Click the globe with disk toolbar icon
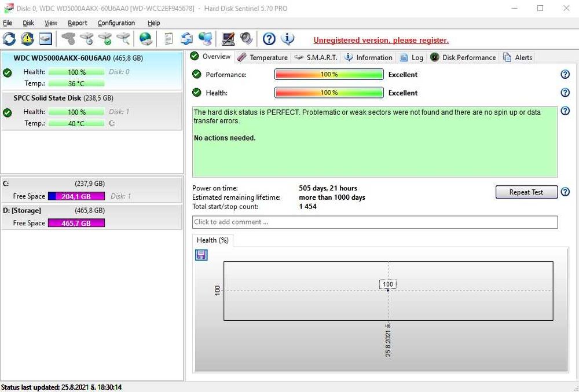The height and width of the screenshot is (392, 579). click(x=146, y=38)
